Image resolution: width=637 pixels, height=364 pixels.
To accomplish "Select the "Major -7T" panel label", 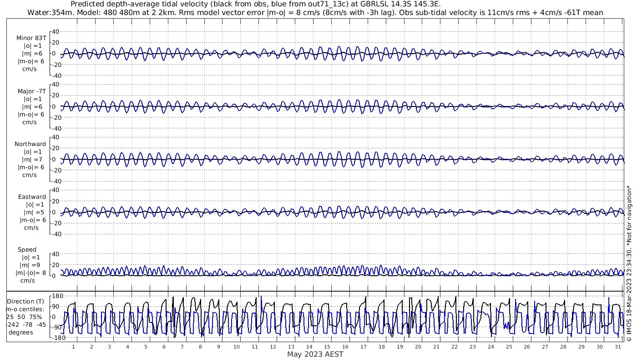I will coord(31,91).
